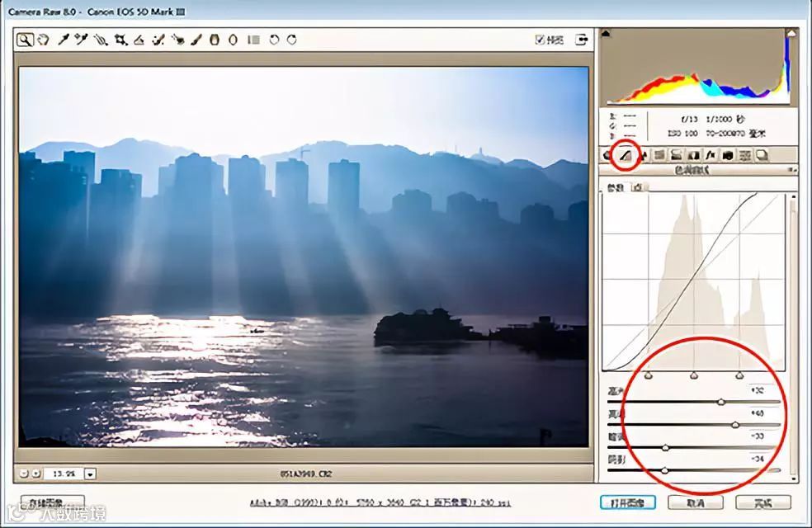
Task: Pick the Red Eye Removal tool
Action: pyautogui.click(x=178, y=40)
